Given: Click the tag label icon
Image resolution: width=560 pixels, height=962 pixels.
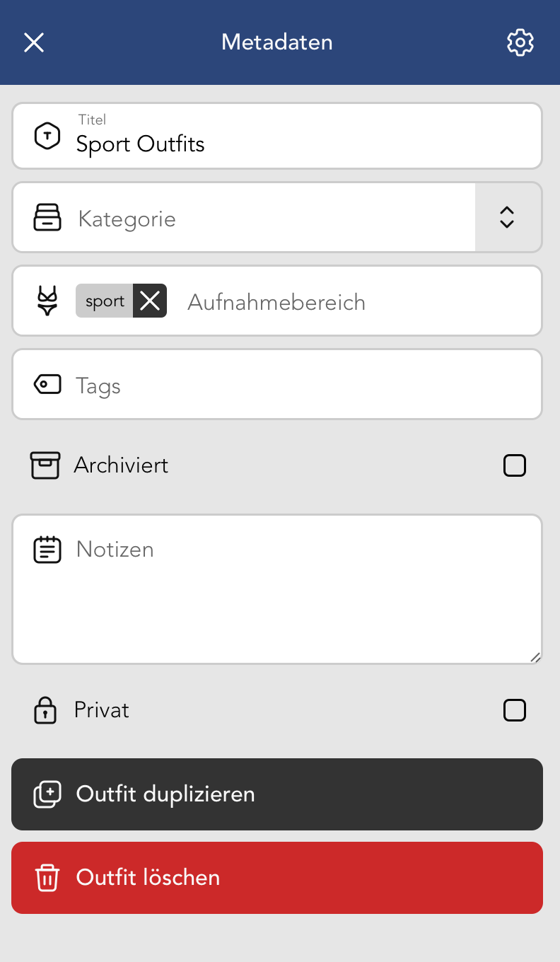Looking at the screenshot, I should click(47, 385).
